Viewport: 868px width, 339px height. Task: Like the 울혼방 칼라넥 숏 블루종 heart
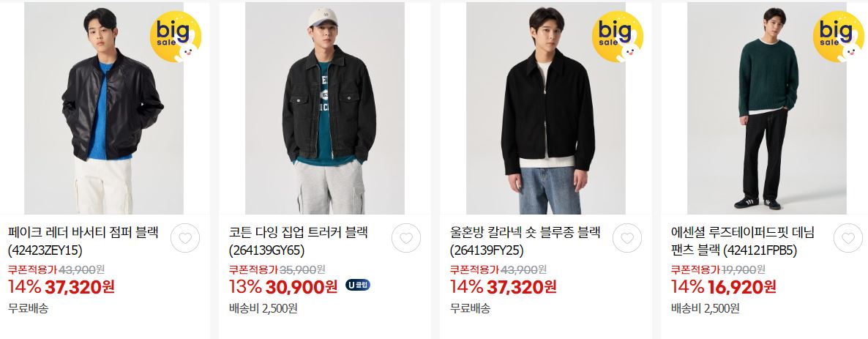point(626,238)
